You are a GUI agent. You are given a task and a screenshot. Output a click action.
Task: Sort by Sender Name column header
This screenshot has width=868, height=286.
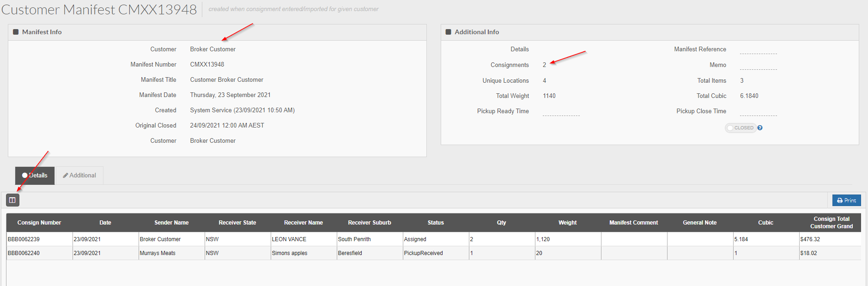pyautogui.click(x=171, y=223)
